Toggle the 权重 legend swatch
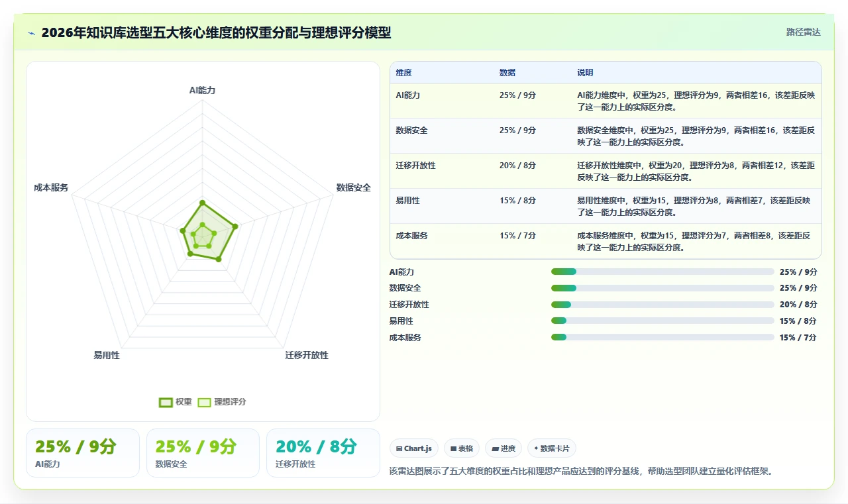This screenshot has height=504, width=848. 166,402
